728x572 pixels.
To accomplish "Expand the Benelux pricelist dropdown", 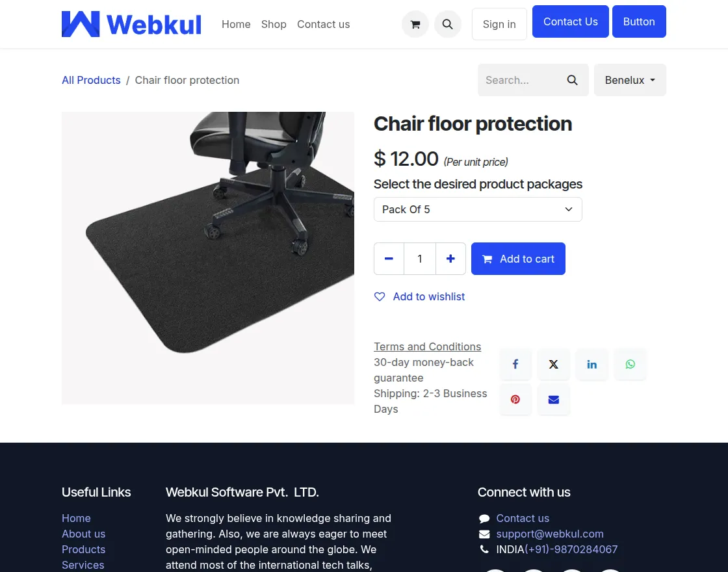I will tap(630, 81).
